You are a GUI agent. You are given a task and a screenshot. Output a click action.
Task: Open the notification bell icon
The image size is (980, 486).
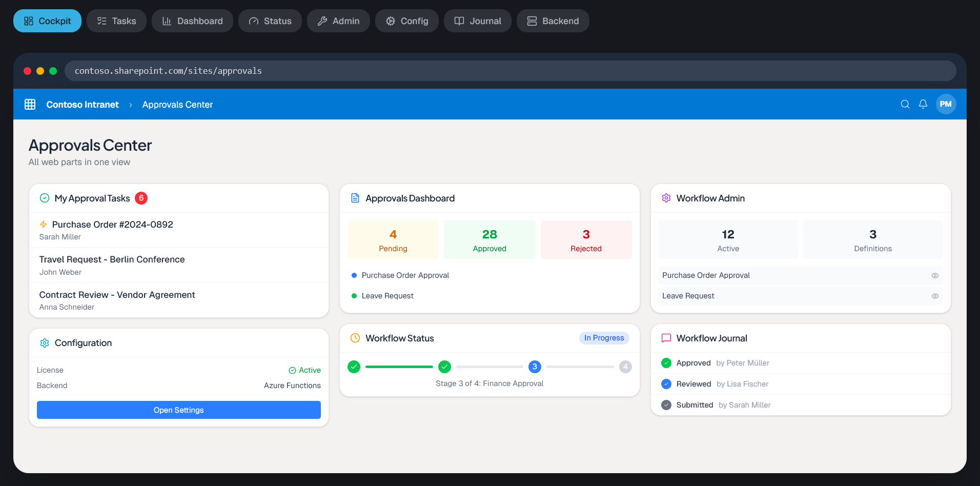(x=923, y=104)
